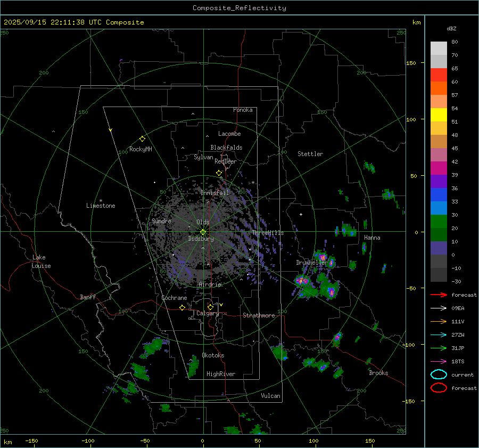Click the RockyMH label
479x448 pixels.
(x=141, y=149)
